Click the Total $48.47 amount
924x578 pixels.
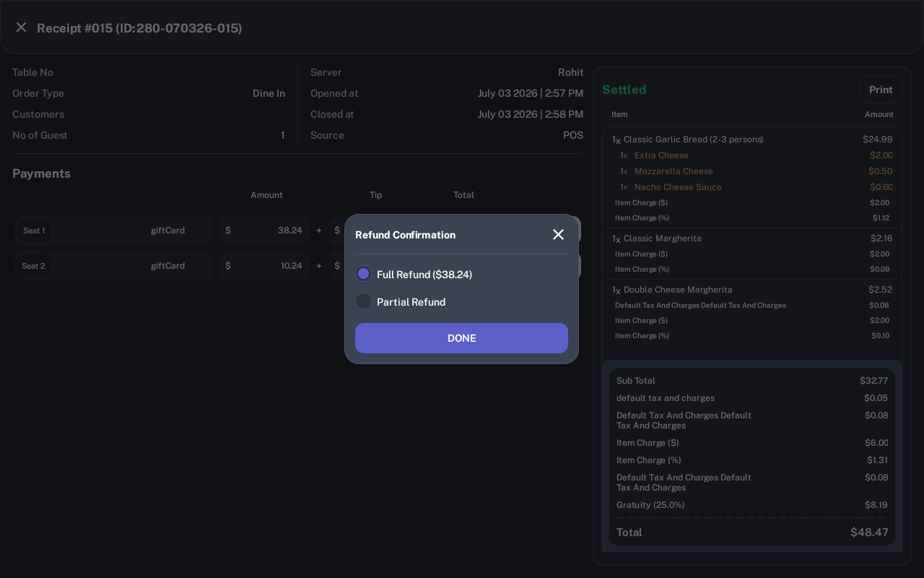pyautogui.click(x=869, y=532)
